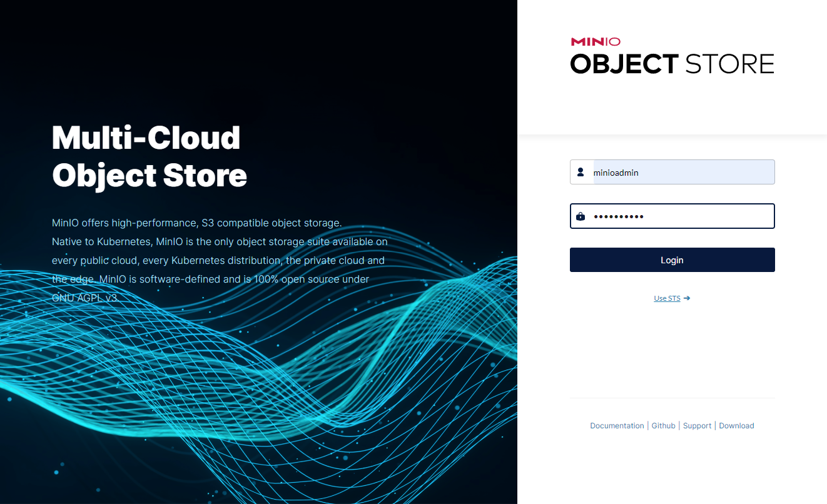Open the Use STS link
Screen dimensions: 827x504
pos(667,298)
